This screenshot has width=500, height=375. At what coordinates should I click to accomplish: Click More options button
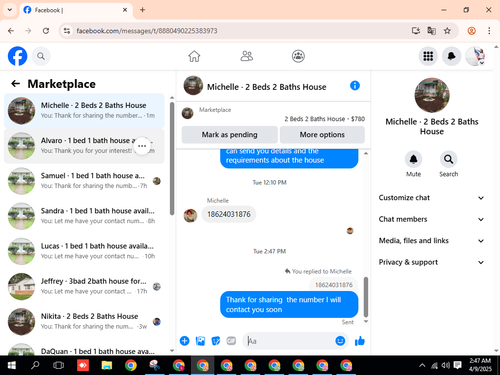(x=322, y=135)
